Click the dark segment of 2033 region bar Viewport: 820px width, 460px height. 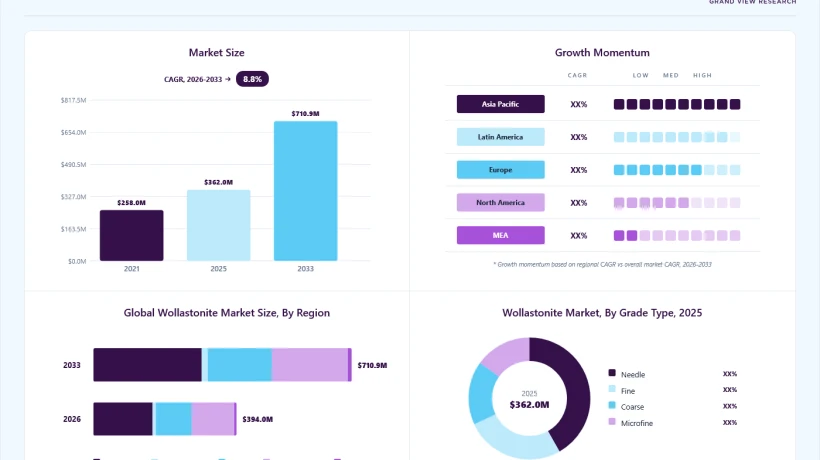(x=147, y=365)
